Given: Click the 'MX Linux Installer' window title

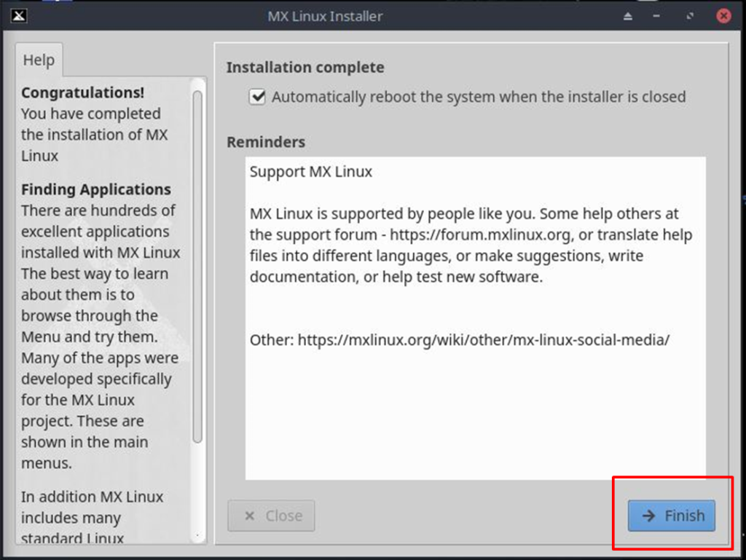Looking at the screenshot, I should coord(325,16).
